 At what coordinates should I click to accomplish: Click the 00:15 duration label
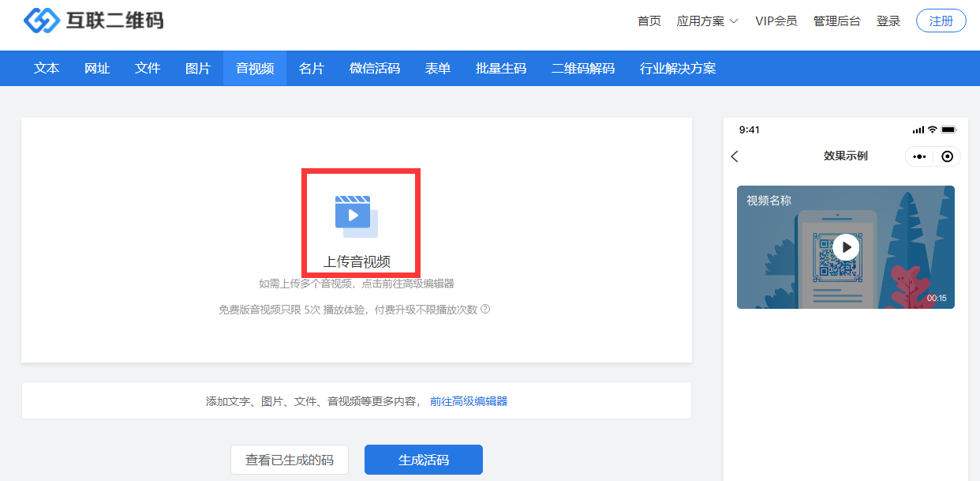pos(937,299)
